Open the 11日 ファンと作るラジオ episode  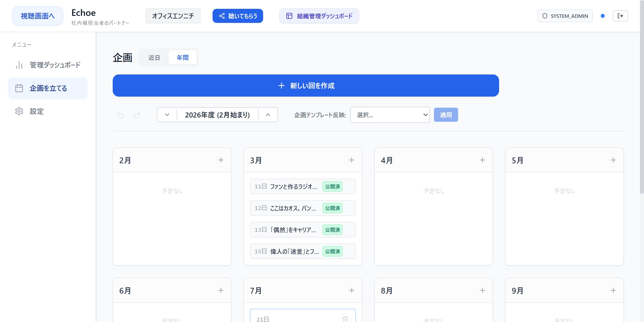click(x=303, y=186)
